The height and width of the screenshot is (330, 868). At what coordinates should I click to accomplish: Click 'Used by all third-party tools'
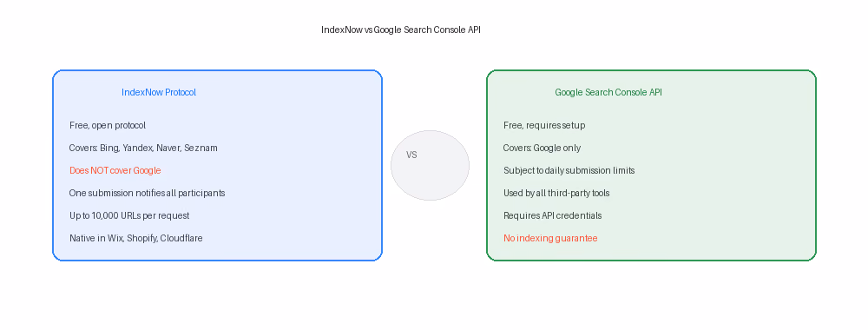[556, 194]
